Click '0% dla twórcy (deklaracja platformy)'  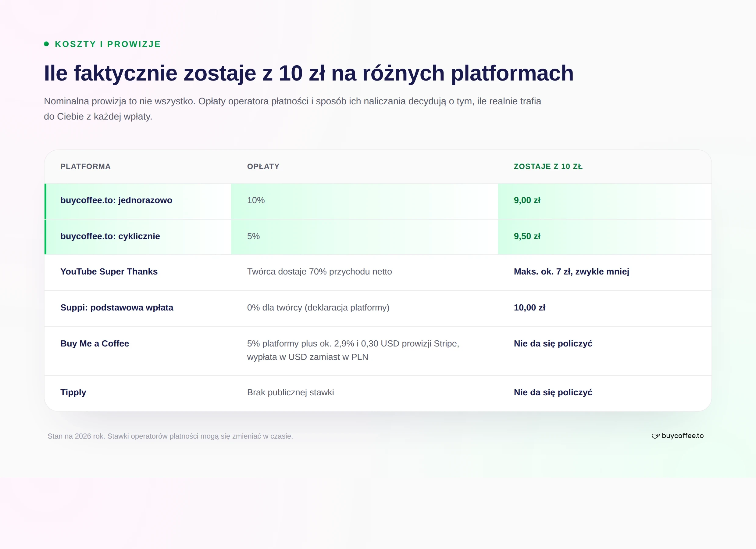click(x=318, y=307)
